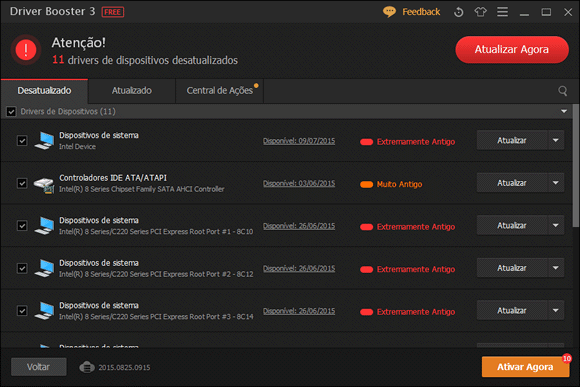Click the red exclamation attention icon
Screen dimensions: 580x387
(26, 50)
